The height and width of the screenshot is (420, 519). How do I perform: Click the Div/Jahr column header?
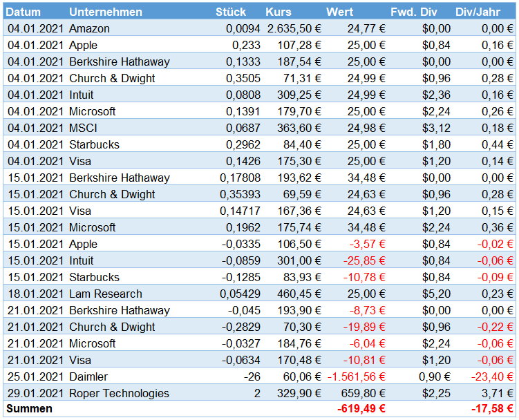[x=478, y=12]
